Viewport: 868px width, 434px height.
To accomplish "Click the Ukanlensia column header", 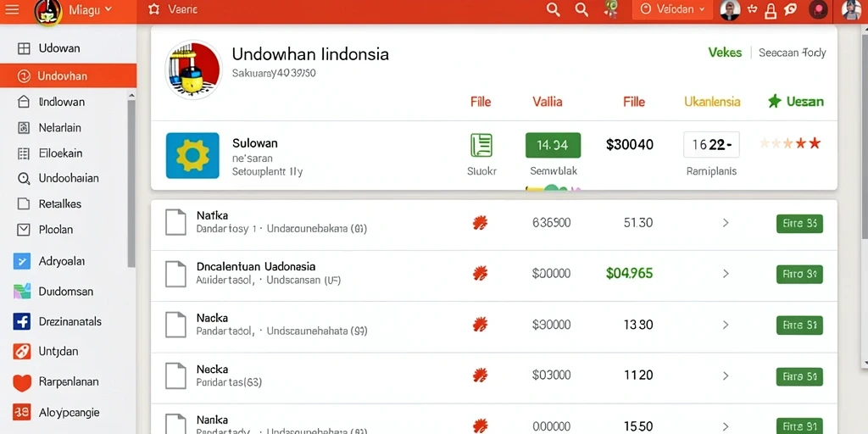I will tap(712, 102).
